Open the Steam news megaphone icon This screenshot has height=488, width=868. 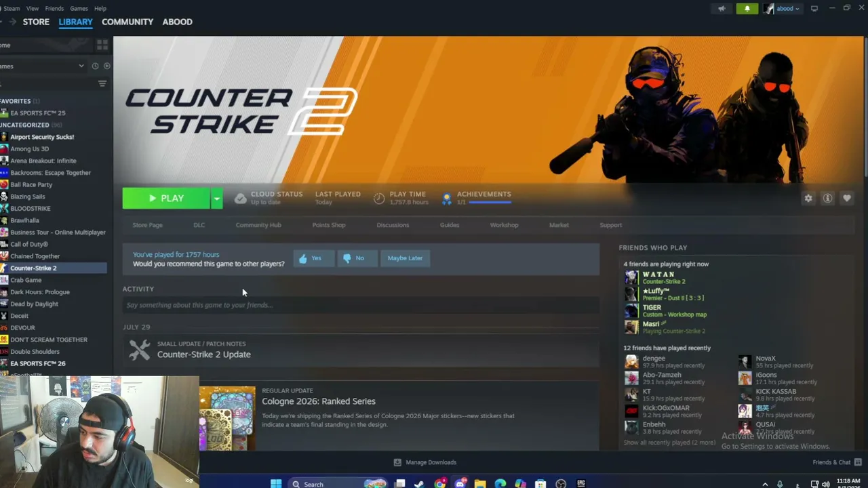(722, 9)
